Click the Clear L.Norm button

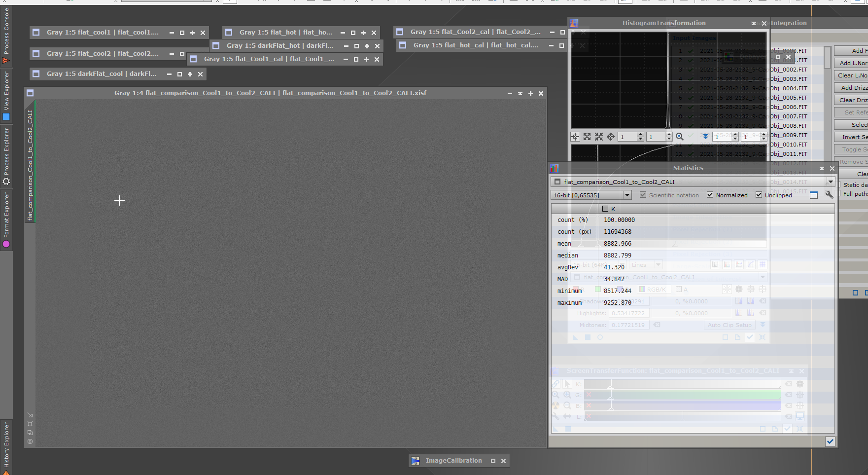pyautogui.click(x=851, y=75)
